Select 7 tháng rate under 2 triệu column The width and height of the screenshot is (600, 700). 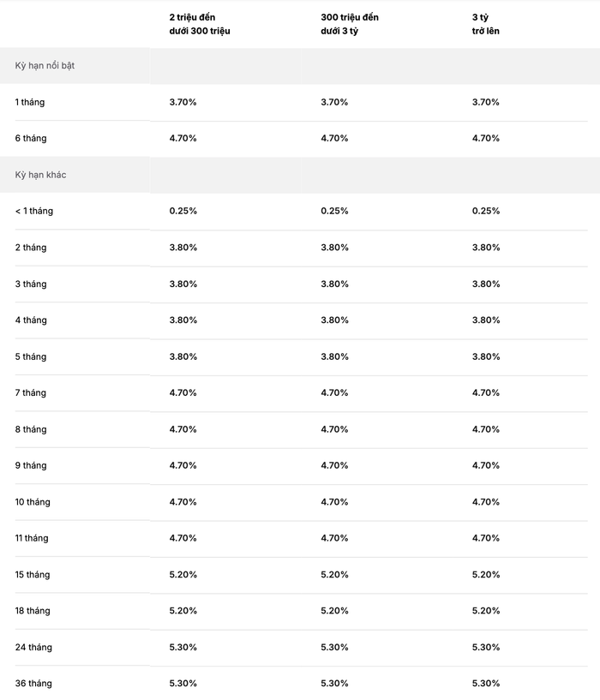tap(183, 393)
